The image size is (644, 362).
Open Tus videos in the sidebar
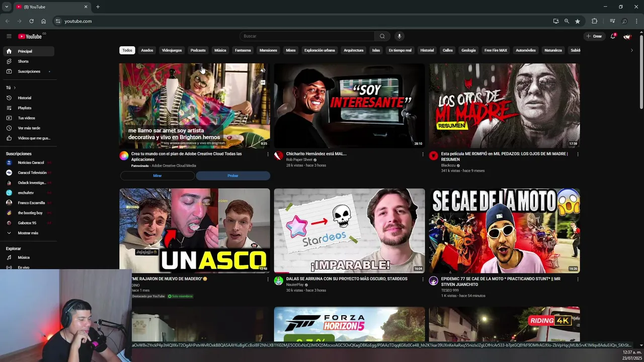[28, 118]
